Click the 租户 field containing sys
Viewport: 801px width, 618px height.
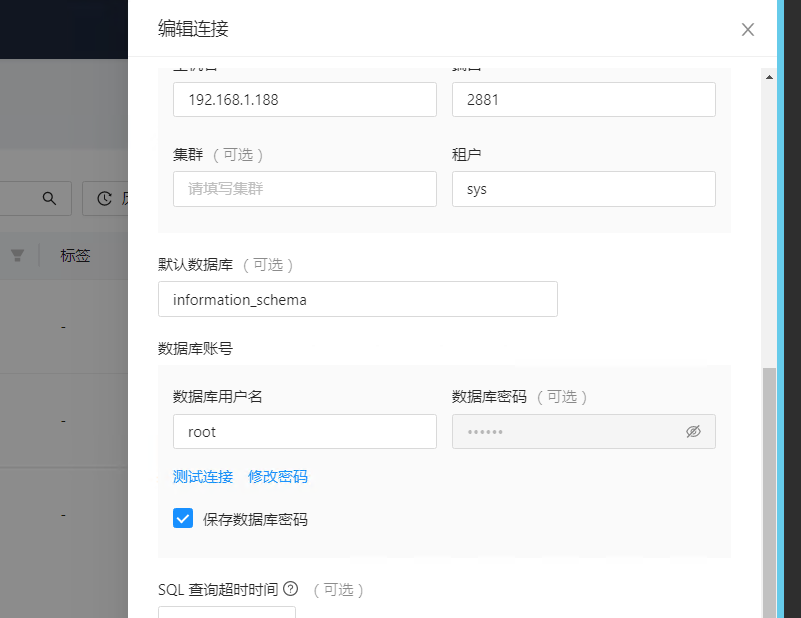(x=583, y=188)
